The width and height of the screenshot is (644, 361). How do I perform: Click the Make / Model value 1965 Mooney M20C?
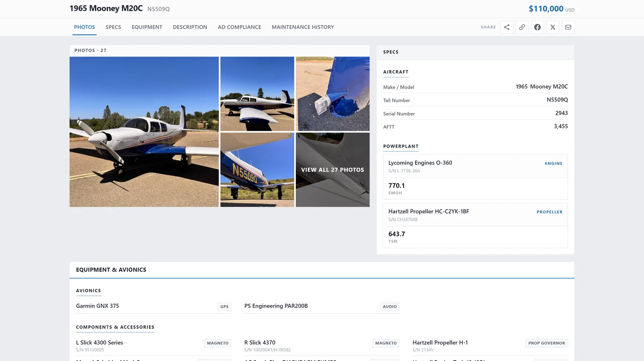pos(542,87)
